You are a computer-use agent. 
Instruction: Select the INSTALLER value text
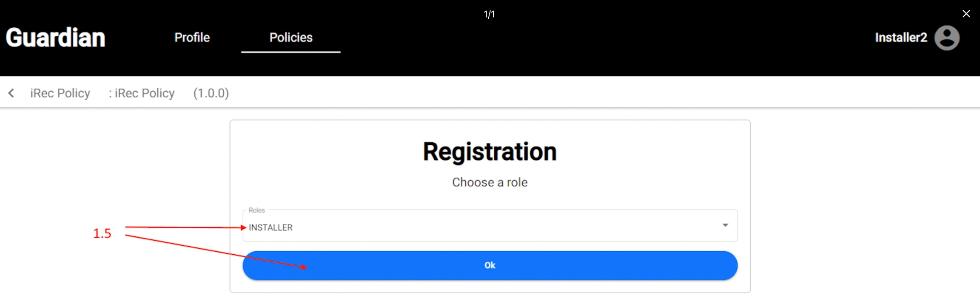271,227
